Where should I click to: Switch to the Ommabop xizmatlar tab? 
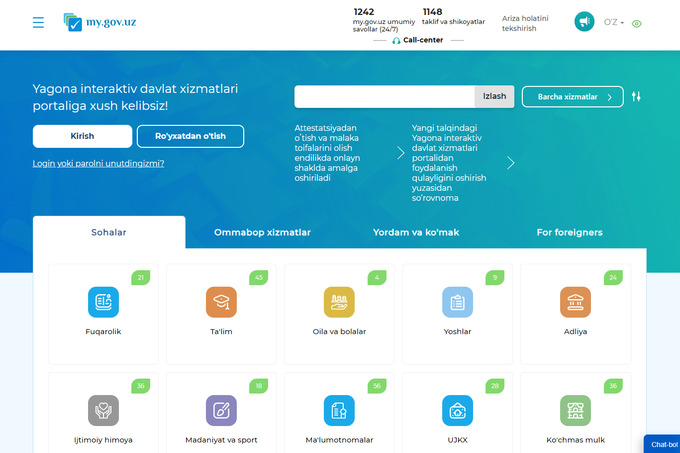[x=262, y=232]
